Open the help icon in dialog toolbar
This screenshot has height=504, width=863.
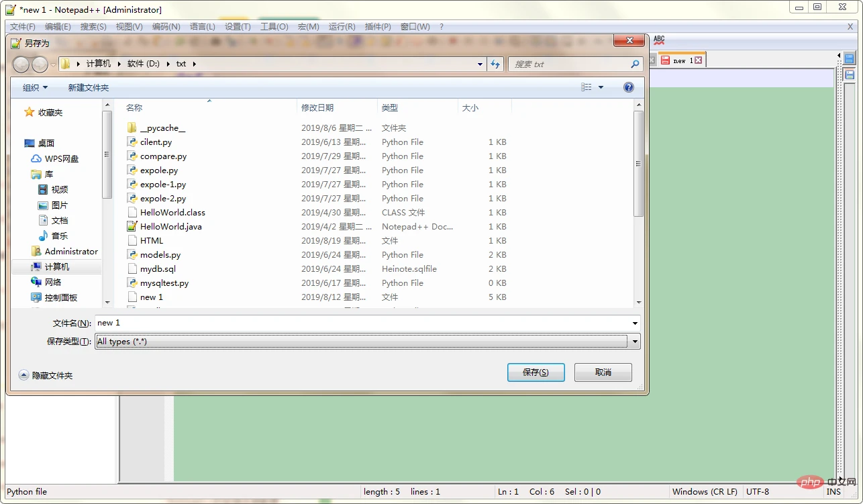point(629,87)
